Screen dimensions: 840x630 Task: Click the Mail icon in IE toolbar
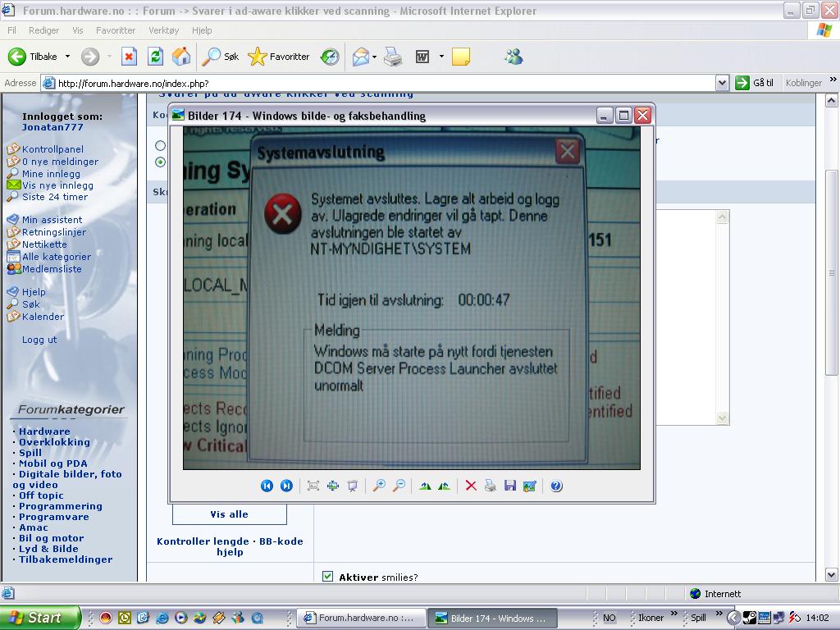pyautogui.click(x=361, y=57)
